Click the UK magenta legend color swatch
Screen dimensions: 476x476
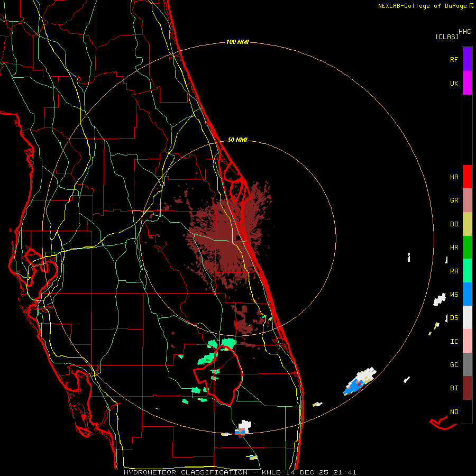pyautogui.click(x=467, y=83)
